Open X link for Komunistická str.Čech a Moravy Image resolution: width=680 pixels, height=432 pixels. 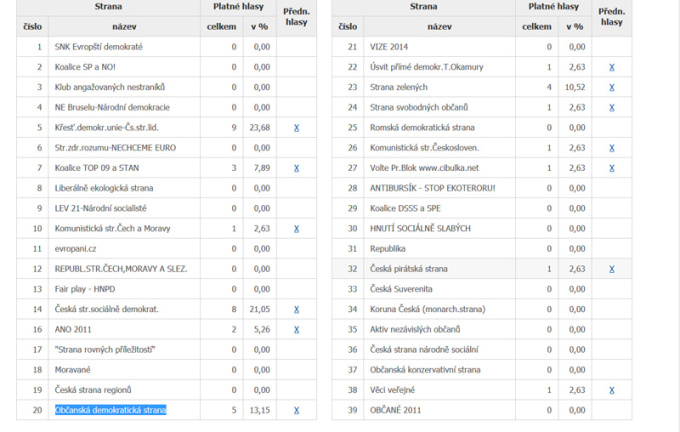click(296, 229)
